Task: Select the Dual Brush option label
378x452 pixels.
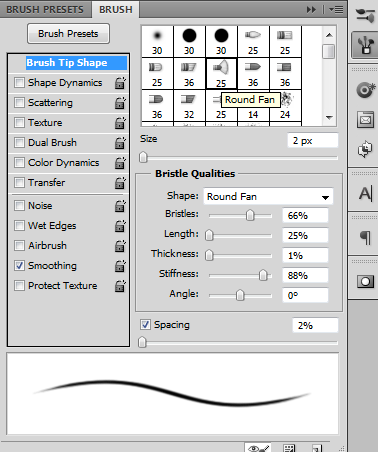Action: click(x=52, y=143)
